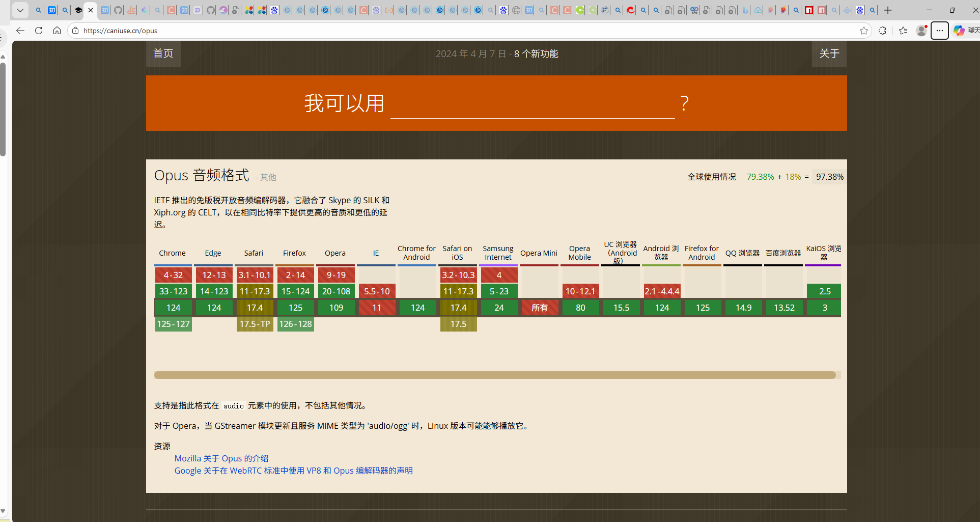Image resolution: width=980 pixels, height=522 pixels.
Task: Click IE version 5.5-10 cell
Action: pyautogui.click(x=377, y=291)
